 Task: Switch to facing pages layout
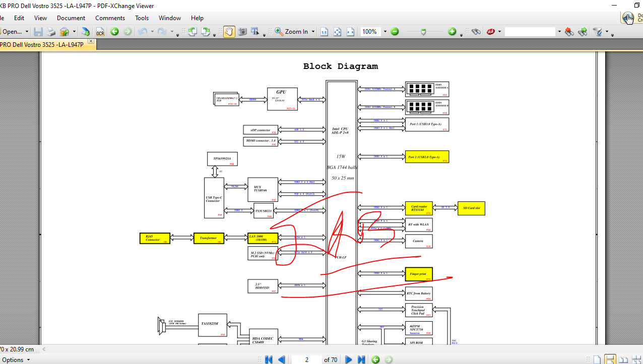[623, 359]
